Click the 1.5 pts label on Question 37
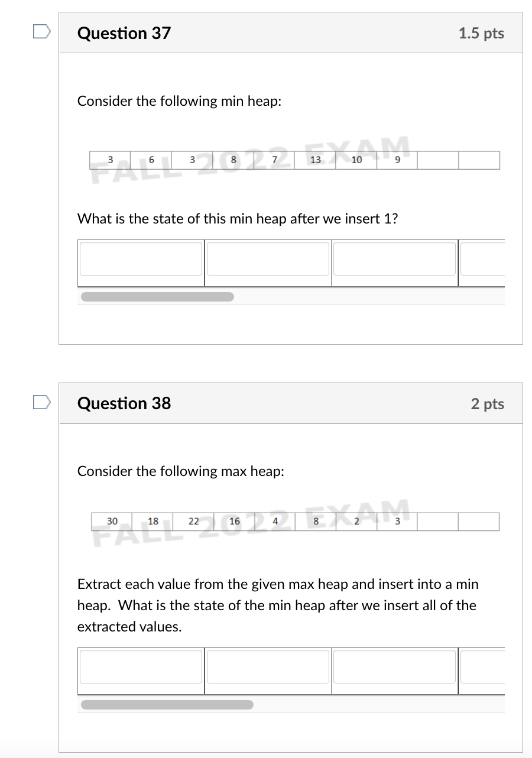Screen dimensions: 532x758 click(x=482, y=33)
